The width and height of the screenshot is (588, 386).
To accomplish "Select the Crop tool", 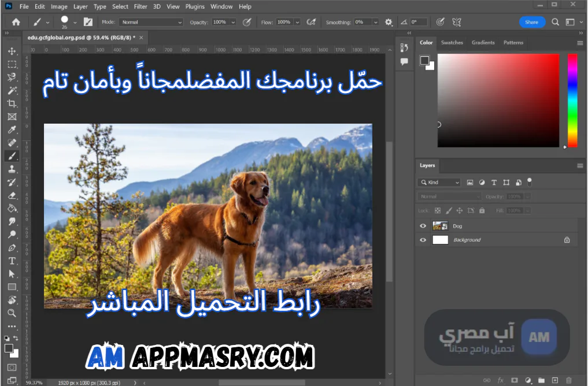I will tap(12, 104).
